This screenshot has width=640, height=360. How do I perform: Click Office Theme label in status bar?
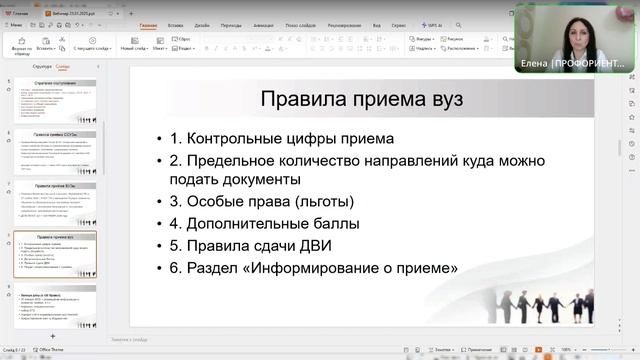coord(48,350)
